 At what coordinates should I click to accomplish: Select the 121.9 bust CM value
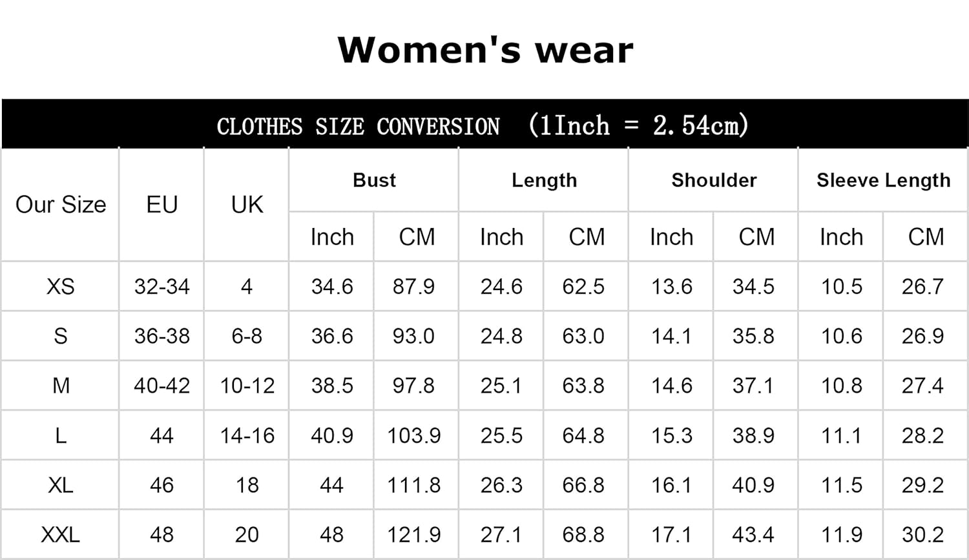click(x=414, y=534)
